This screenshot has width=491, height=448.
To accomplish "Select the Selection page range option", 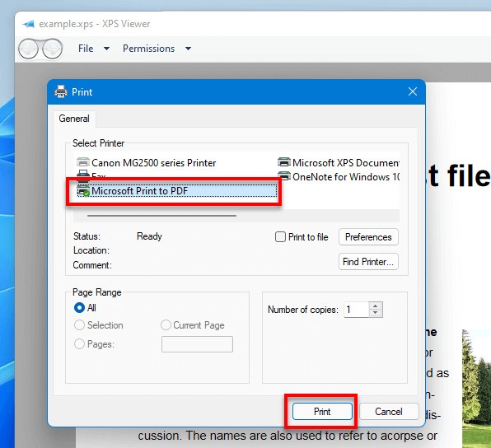I will point(79,325).
